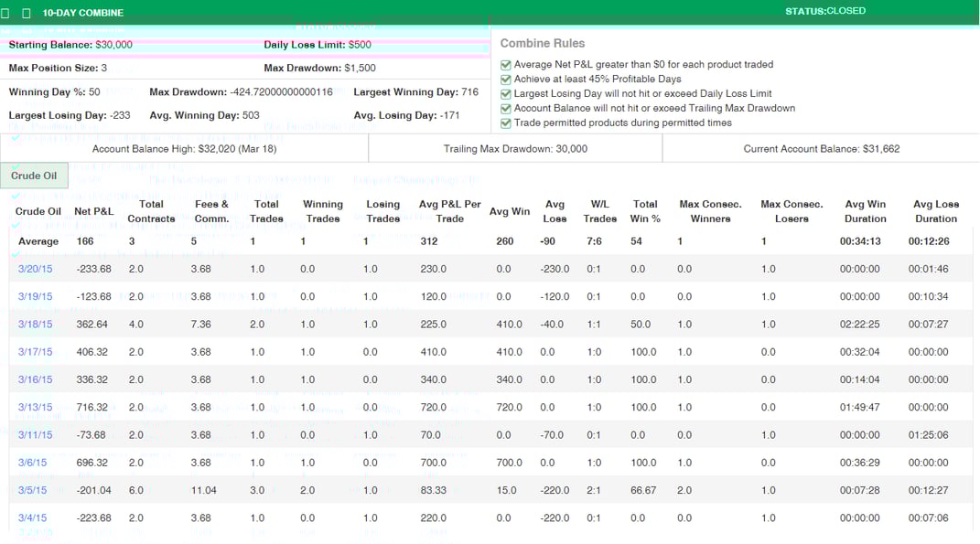Uncheck the Largest Losing Day rule checkbox
The image size is (980, 544).
pyautogui.click(x=506, y=94)
